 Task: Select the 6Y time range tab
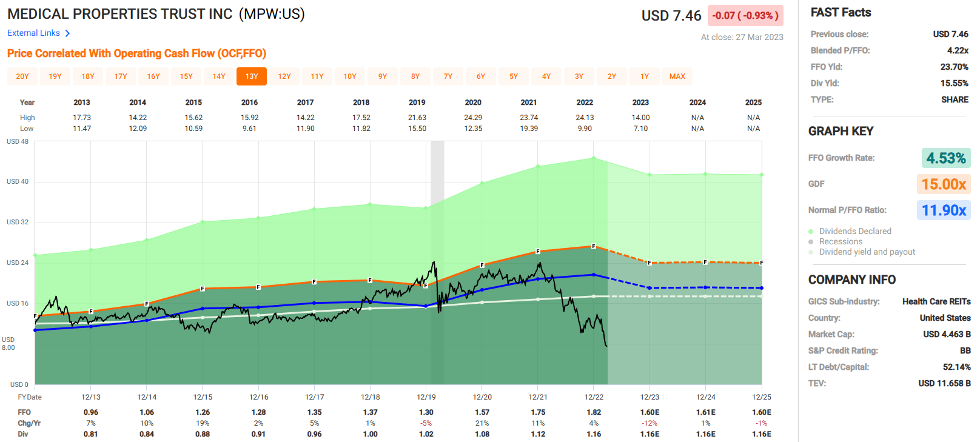click(481, 76)
